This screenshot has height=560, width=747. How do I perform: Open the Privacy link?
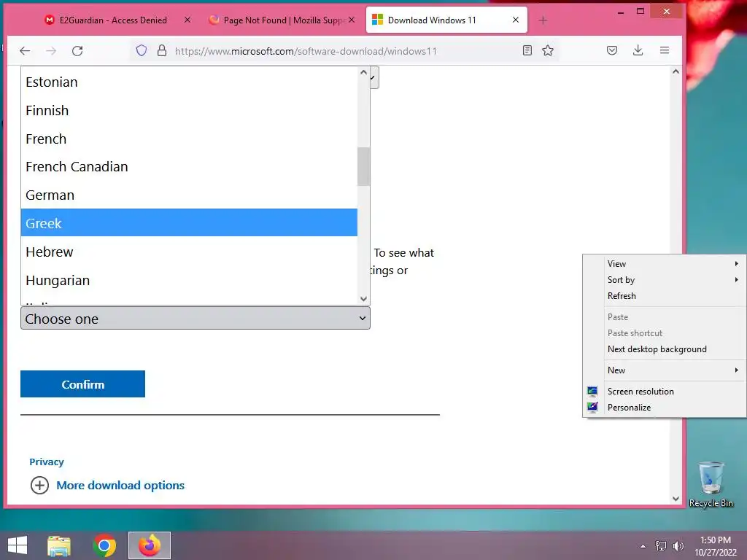click(47, 462)
